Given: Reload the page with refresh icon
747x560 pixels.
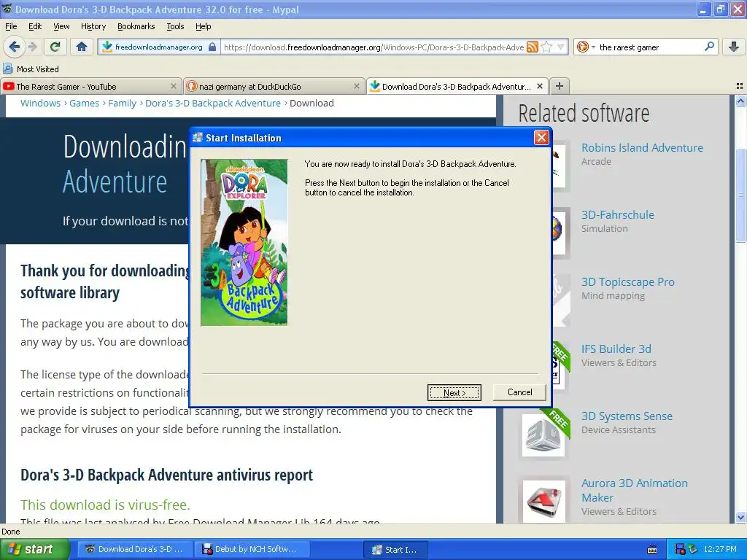Looking at the screenshot, I should (55, 47).
